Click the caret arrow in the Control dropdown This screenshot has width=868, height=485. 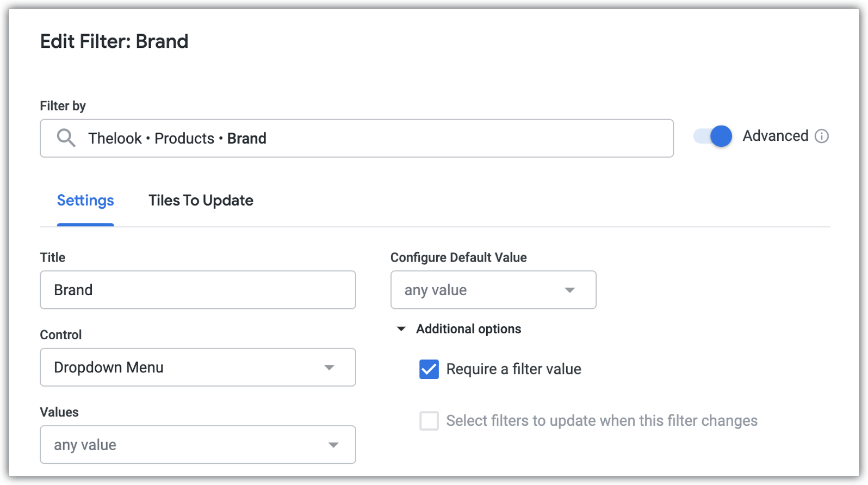click(329, 368)
